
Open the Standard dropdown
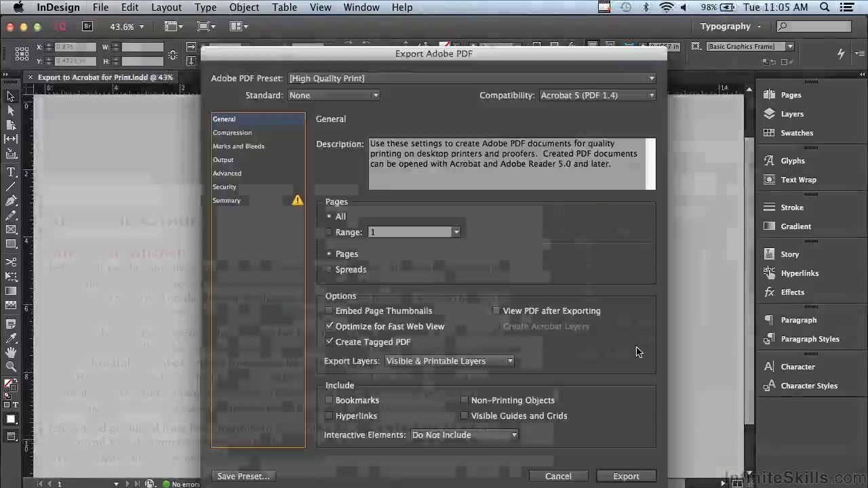click(x=334, y=95)
